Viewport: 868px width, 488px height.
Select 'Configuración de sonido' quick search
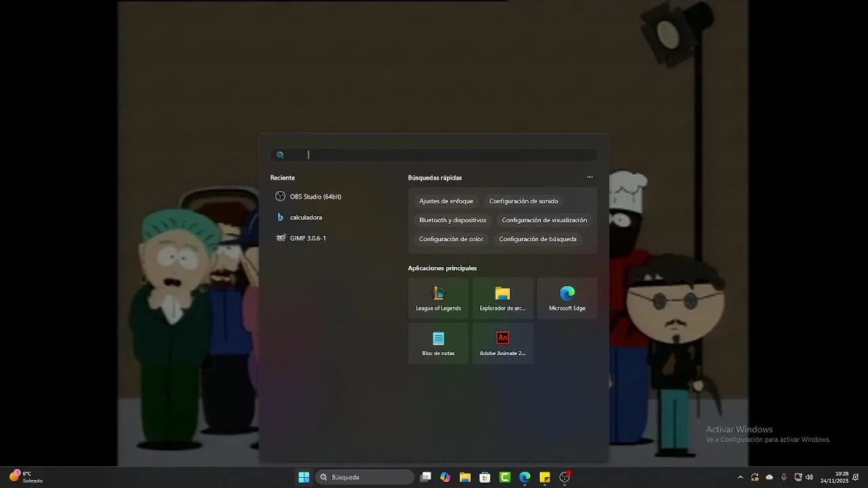(x=524, y=201)
